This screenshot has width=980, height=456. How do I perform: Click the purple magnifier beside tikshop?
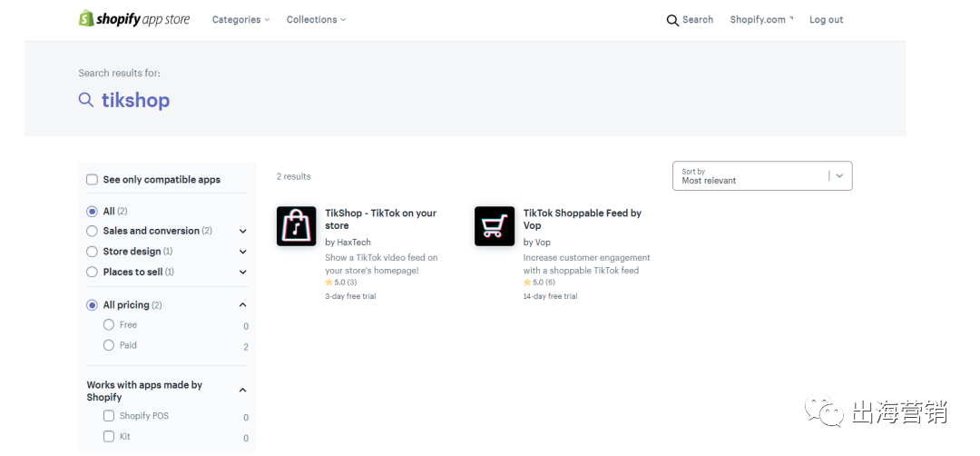coord(85,99)
